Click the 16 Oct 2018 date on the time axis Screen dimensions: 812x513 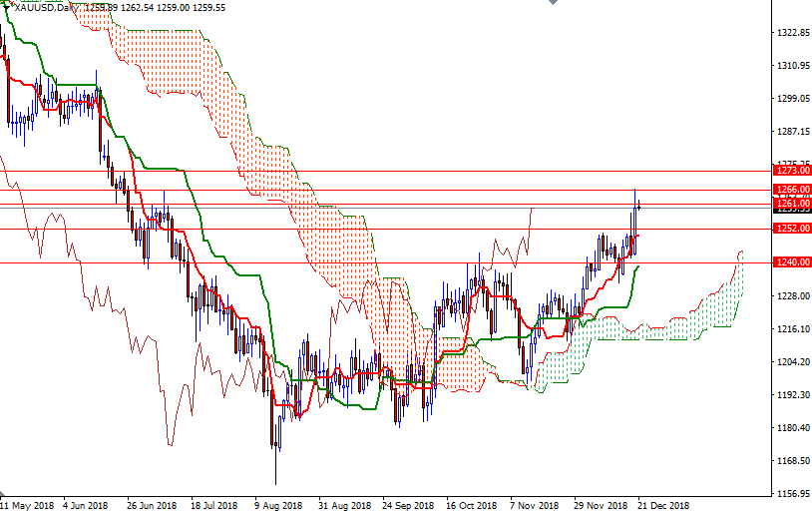pos(471,505)
